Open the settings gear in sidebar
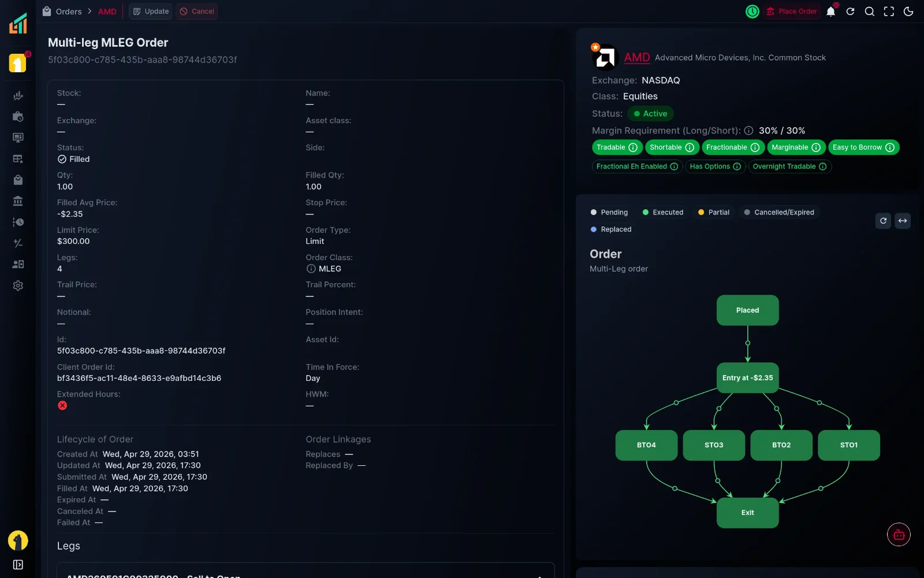The image size is (924, 578). tap(18, 286)
